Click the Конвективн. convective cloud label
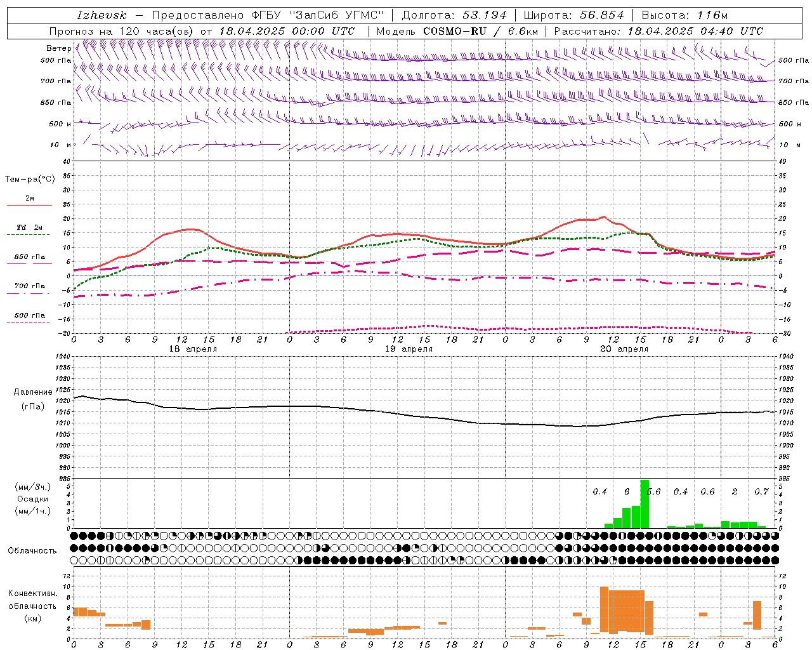The width and height of the screenshot is (812, 650). click(x=33, y=594)
